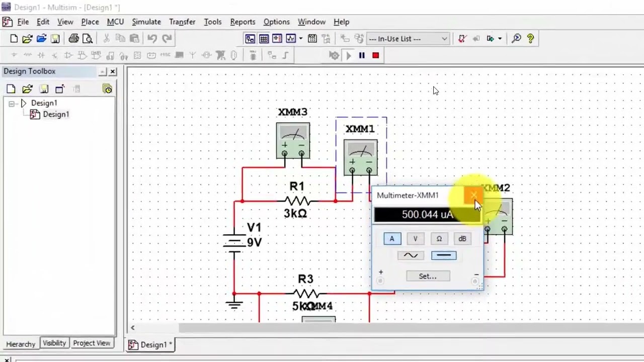Run the simulation with the play button
Screen dimensions: 644x362
tap(348, 55)
